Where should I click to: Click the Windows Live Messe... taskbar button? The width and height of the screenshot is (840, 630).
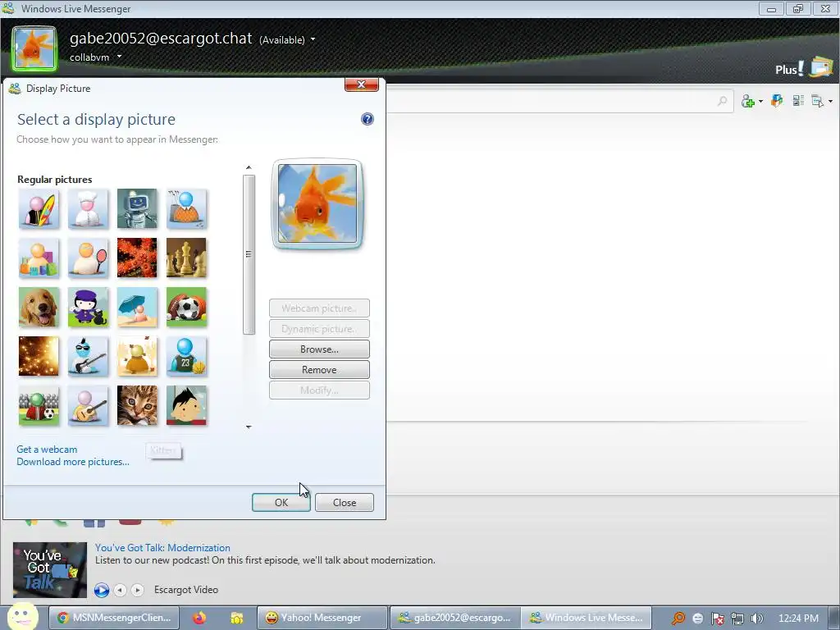(x=586, y=618)
